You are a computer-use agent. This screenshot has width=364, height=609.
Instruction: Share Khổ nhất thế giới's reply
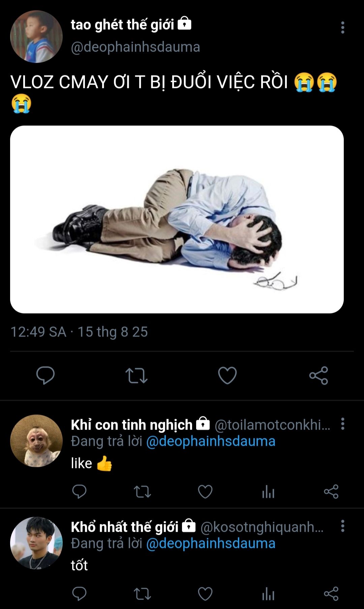click(x=331, y=594)
